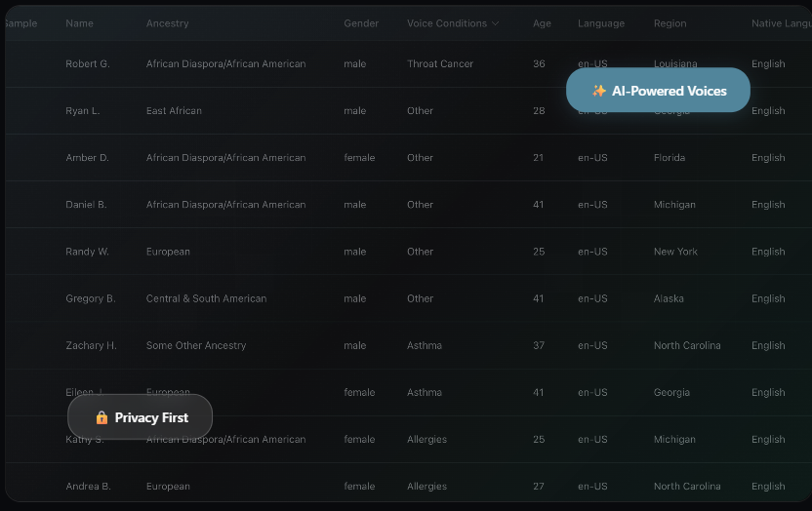Click the Some Other Ancestry cell
The image size is (812, 511).
196,345
